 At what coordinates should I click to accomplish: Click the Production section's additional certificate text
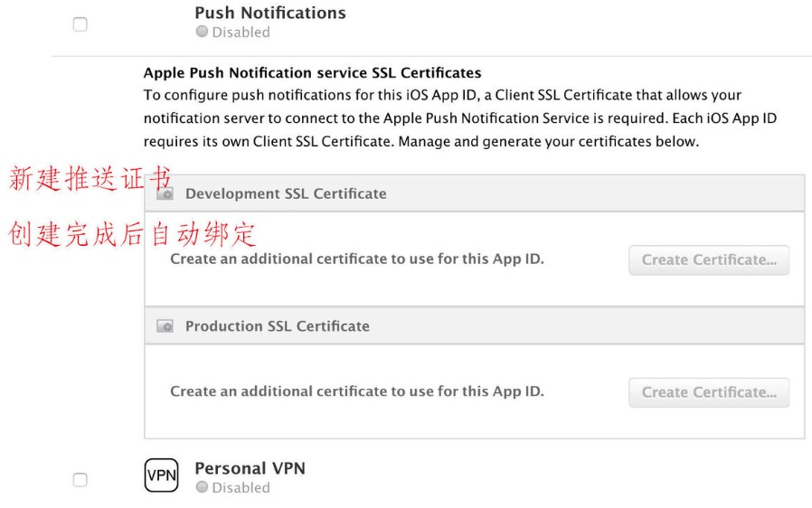click(x=357, y=392)
